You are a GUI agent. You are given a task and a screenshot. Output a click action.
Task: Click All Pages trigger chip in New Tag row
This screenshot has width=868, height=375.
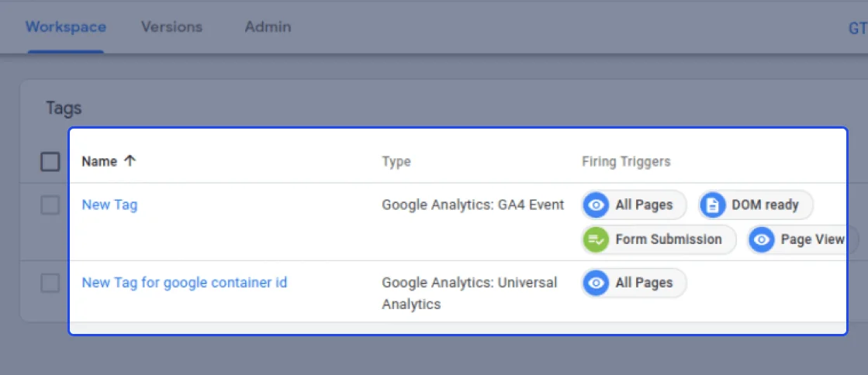click(x=635, y=205)
